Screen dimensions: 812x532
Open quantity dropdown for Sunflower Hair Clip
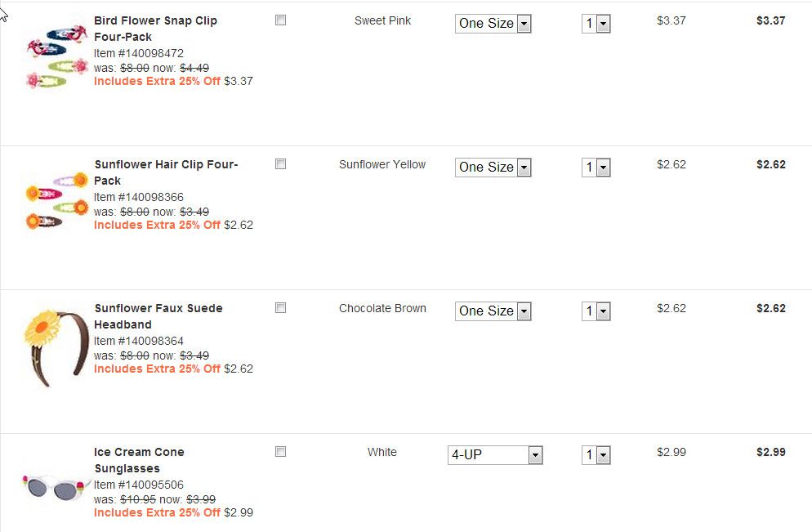point(596,168)
